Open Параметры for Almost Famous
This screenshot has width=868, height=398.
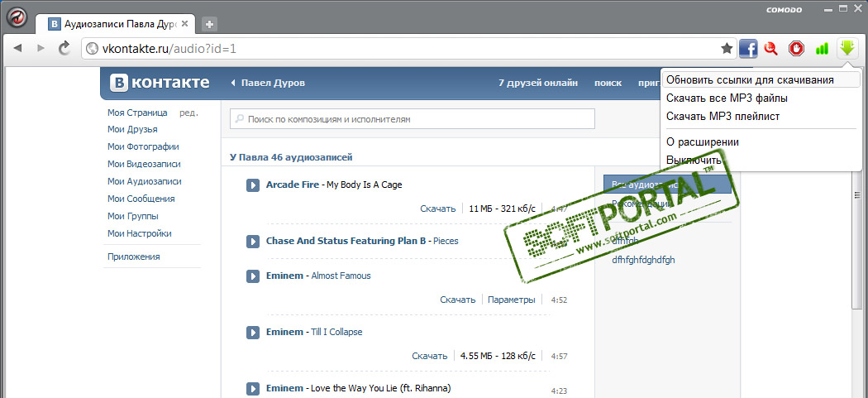pyautogui.click(x=512, y=300)
